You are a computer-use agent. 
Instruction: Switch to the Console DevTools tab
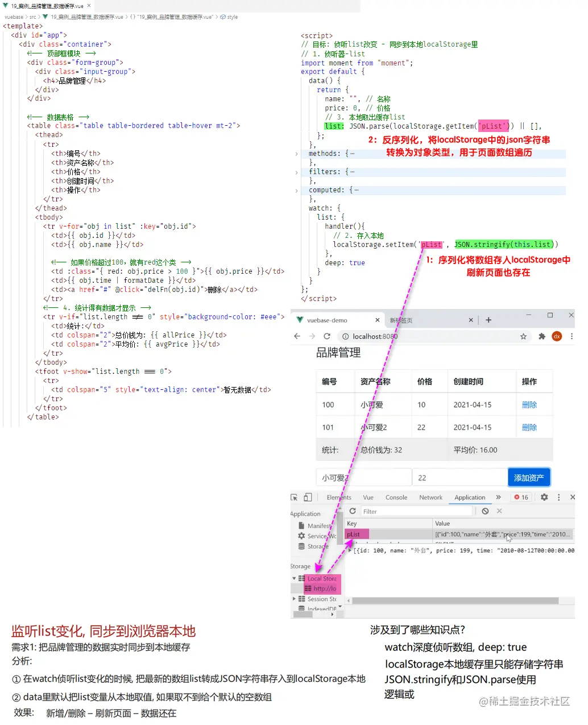click(396, 497)
